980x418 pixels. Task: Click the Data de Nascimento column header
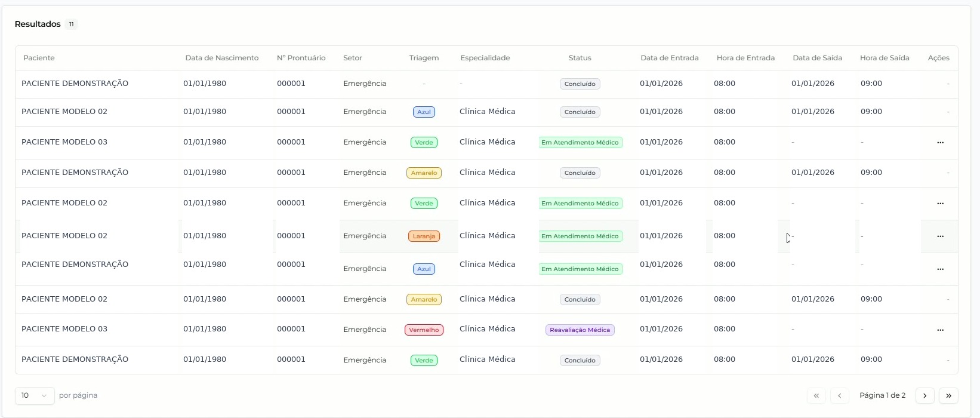tap(222, 58)
